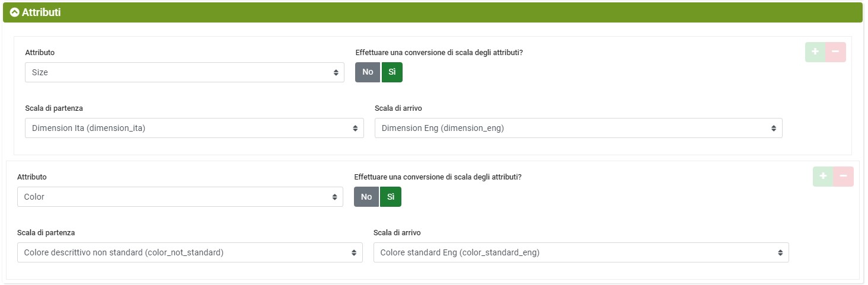Click the Attributo label above Size field

40,52
